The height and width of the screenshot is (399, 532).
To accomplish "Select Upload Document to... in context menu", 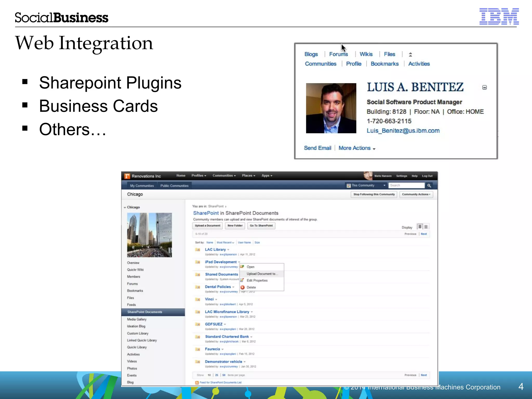I will (262, 274).
